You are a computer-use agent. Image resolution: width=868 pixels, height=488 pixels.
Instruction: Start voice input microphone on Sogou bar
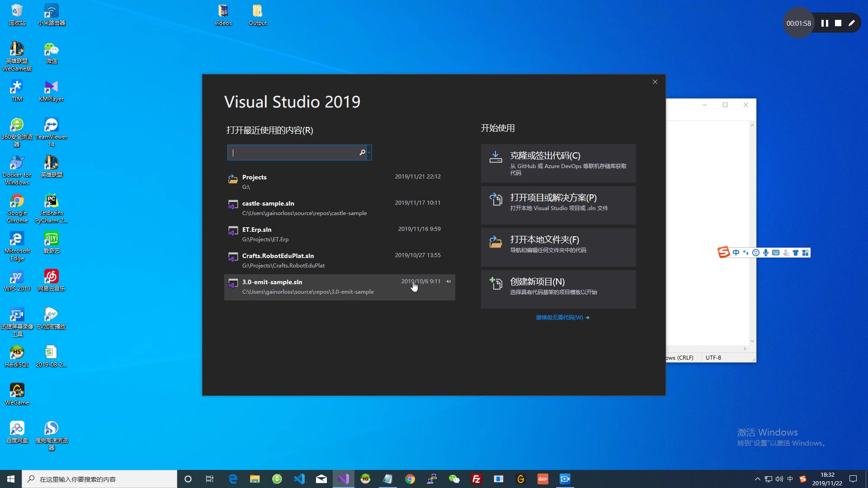click(x=766, y=253)
